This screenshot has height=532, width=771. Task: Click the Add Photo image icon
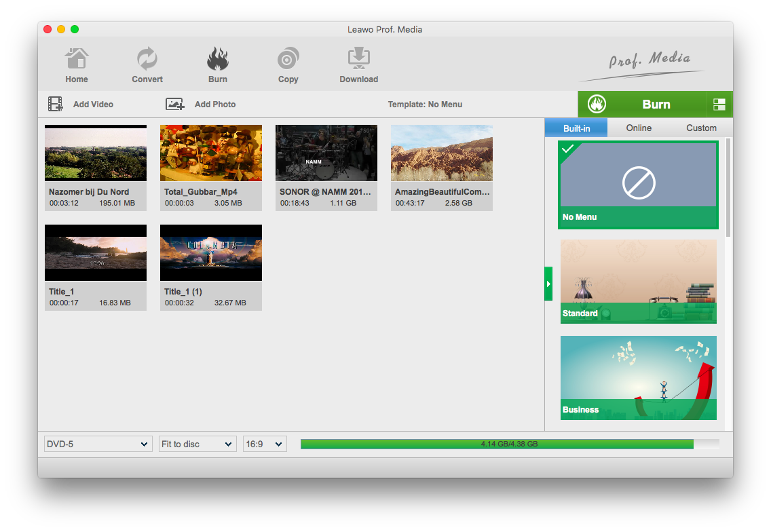(175, 104)
